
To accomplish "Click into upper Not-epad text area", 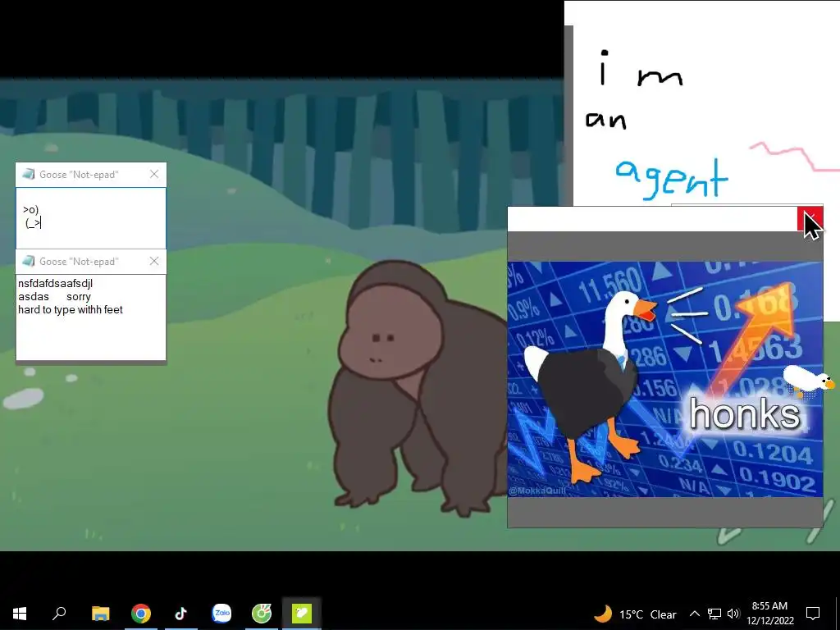I will [x=91, y=218].
